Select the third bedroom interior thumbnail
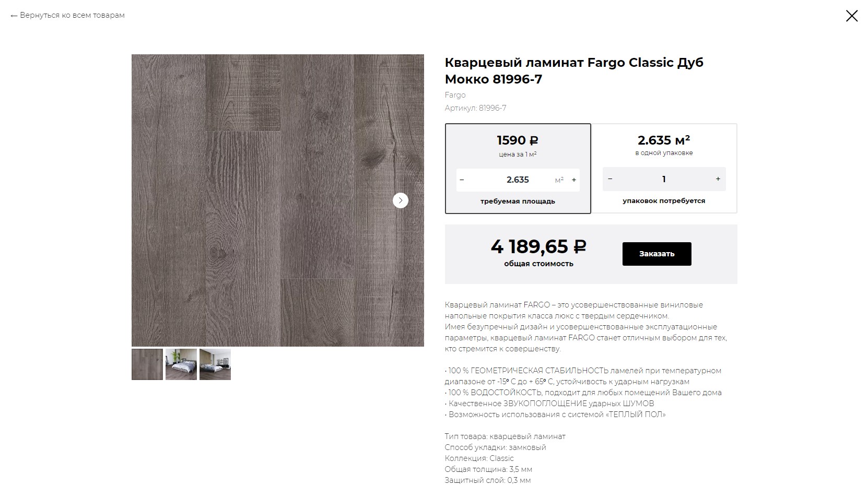Image resolution: width=868 pixels, height=486 pixels. [x=215, y=364]
